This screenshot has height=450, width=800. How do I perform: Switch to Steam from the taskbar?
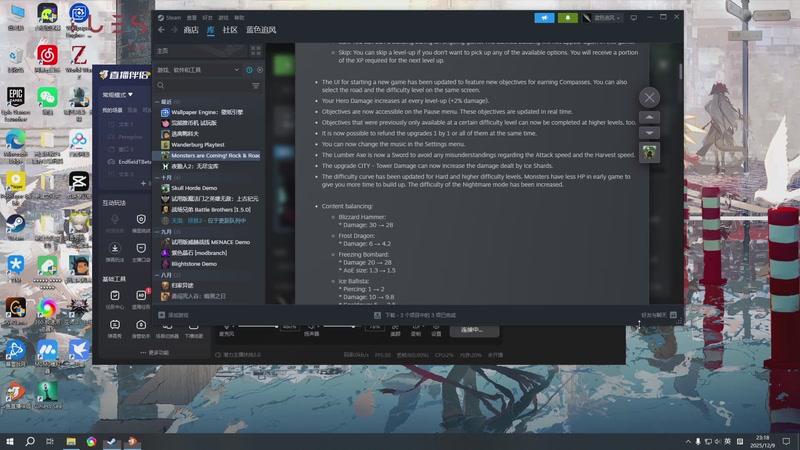pyautogui.click(x=112, y=441)
